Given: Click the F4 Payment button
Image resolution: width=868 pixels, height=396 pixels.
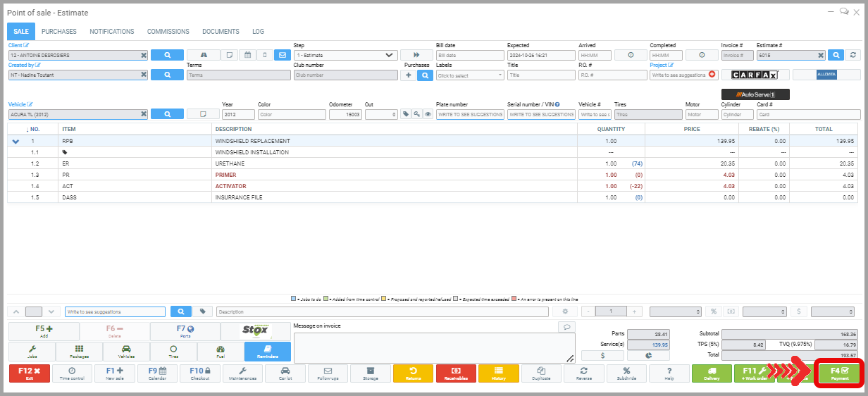Looking at the screenshot, I should click(x=839, y=373).
